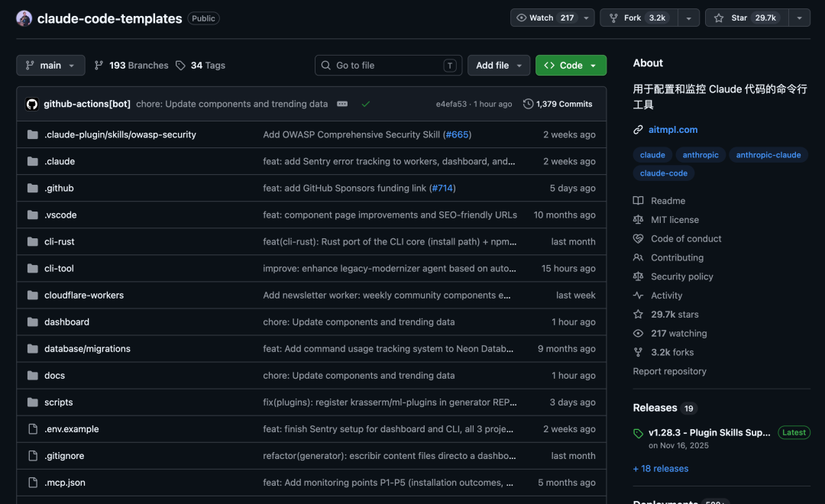Click the fork icon beside 3.2k forks
Image resolution: width=825 pixels, height=504 pixels.
[638, 353]
